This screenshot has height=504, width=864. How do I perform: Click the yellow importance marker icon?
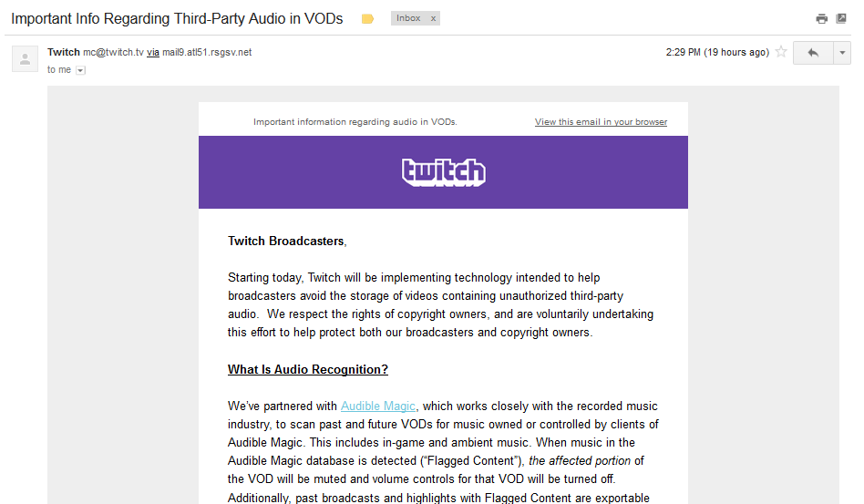coord(368,19)
